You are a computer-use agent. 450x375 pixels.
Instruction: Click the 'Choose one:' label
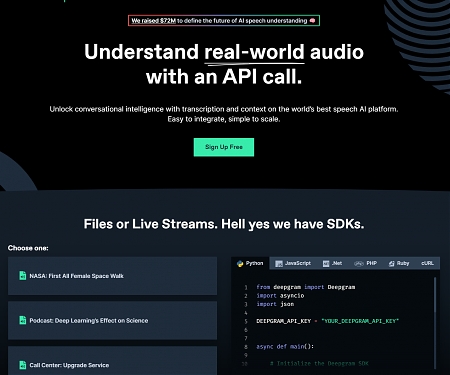(x=28, y=248)
